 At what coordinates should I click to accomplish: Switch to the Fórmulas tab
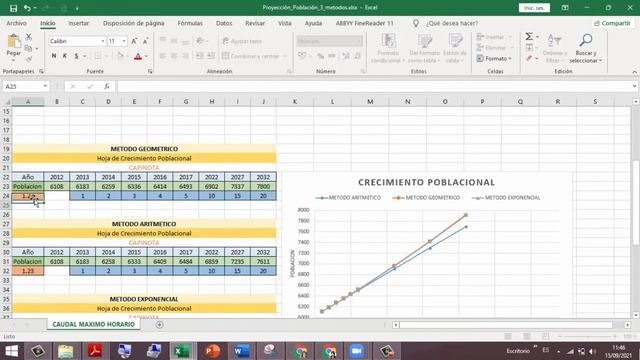[190, 23]
